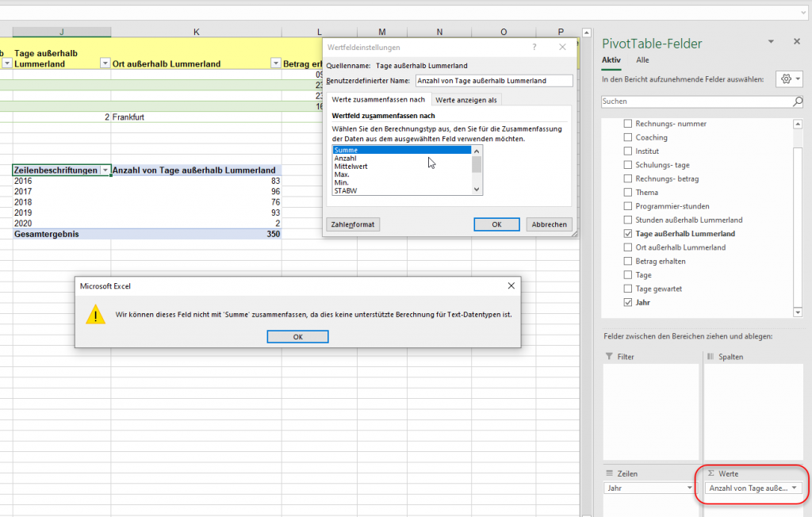Click the pivot cell showing 2016

[62, 181]
